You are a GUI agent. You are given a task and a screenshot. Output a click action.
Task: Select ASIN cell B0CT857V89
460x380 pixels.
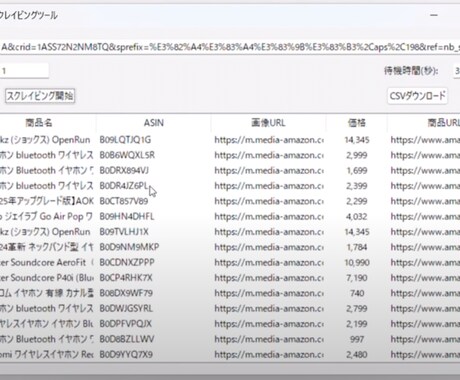(x=124, y=201)
